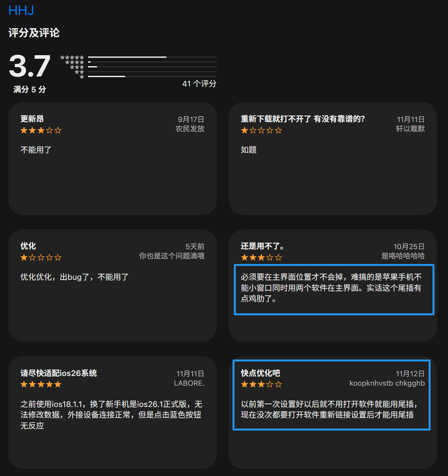Click the topmost 5-star distribution bar
Screen dimensions: 448x476
click(152, 57)
